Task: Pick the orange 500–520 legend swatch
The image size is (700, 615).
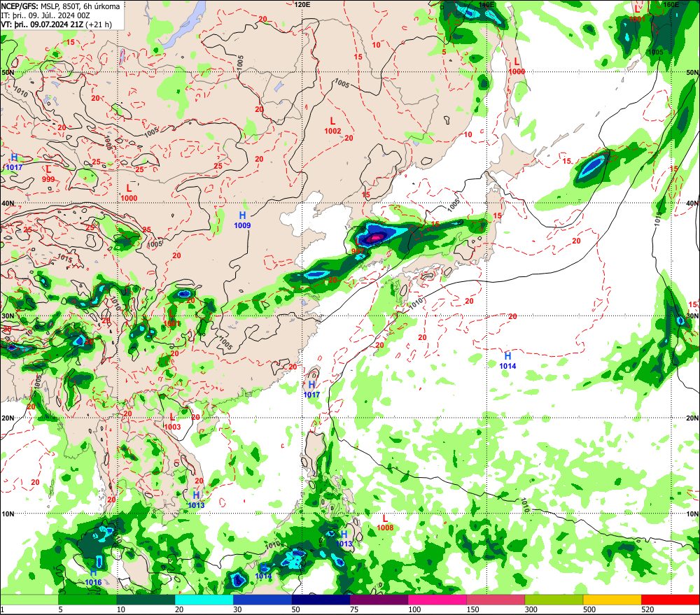Action: click(612, 600)
